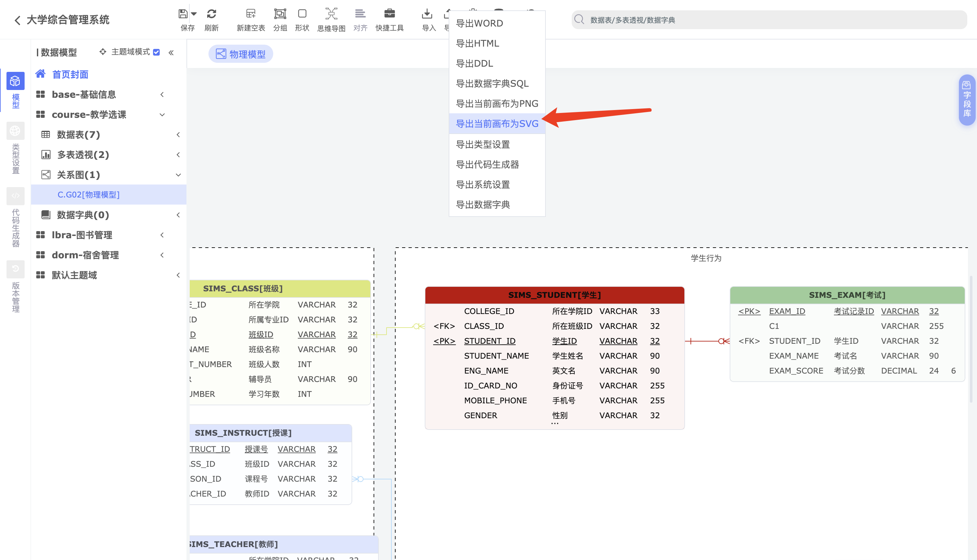Open the save dropdown arrow
The image size is (977, 560).
click(194, 14)
